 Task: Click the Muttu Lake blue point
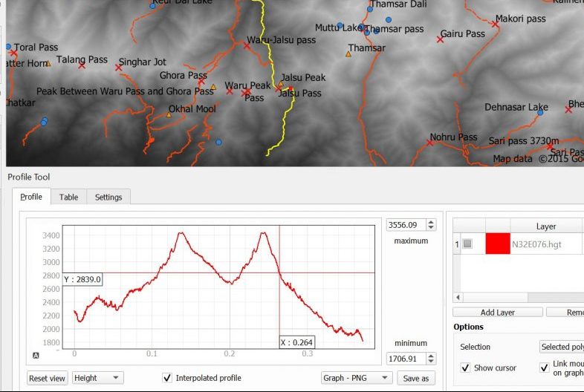pos(340,25)
